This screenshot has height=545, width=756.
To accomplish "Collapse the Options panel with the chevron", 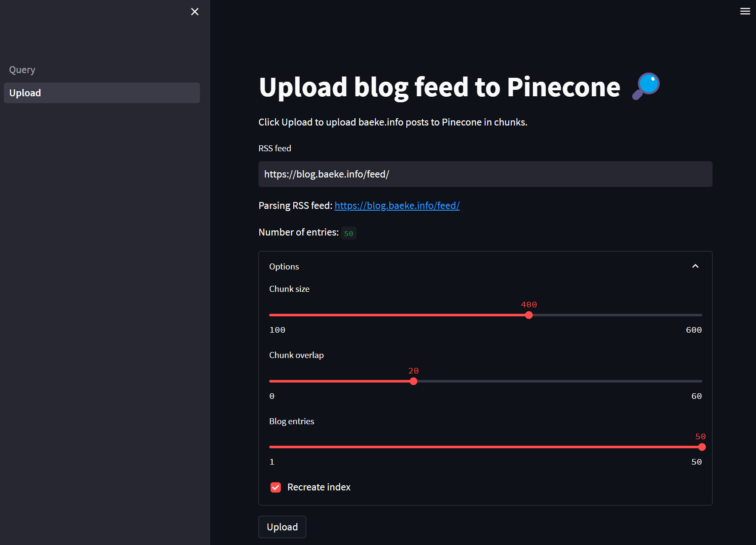I will (x=695, y=266).
